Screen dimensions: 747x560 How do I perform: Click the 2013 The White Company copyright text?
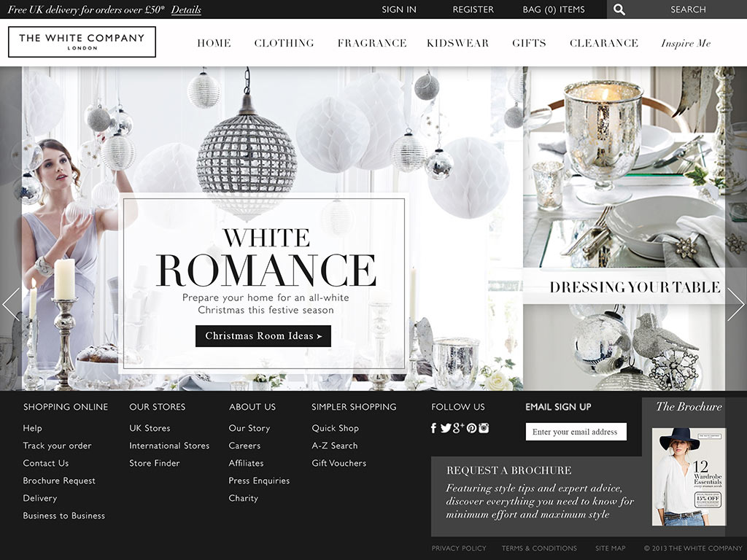693,548
